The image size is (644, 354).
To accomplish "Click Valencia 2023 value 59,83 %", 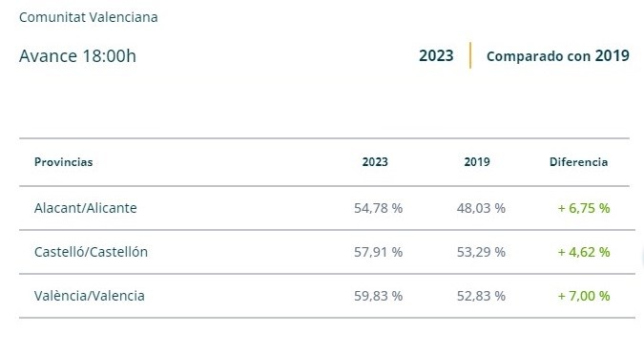I will tap(378, 296).
